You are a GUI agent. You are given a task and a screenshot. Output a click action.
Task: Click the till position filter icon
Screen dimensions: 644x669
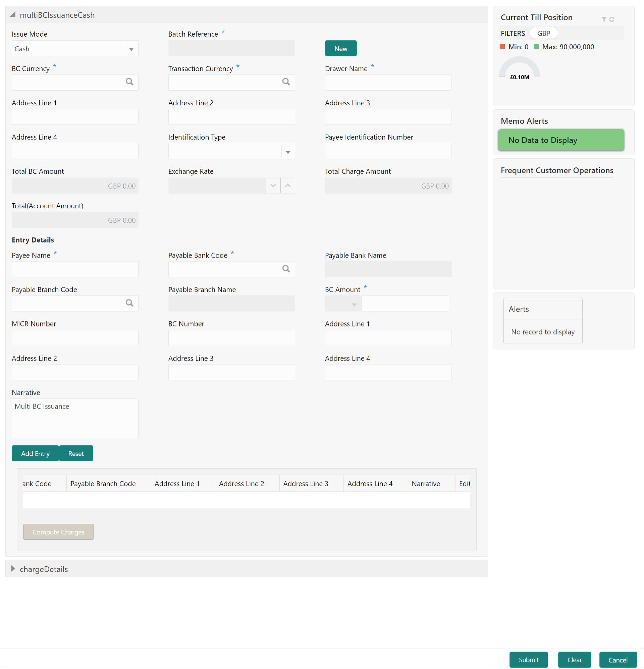(x=604, y=19)
